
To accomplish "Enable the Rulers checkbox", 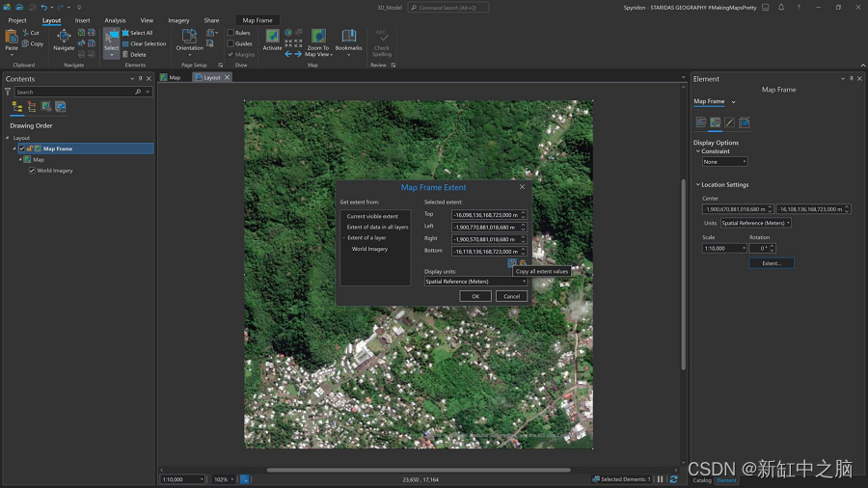I will click(x=231, y=33).
